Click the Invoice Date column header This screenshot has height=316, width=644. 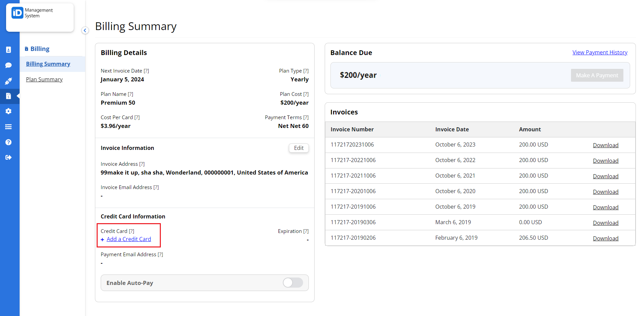coord(452,129)
